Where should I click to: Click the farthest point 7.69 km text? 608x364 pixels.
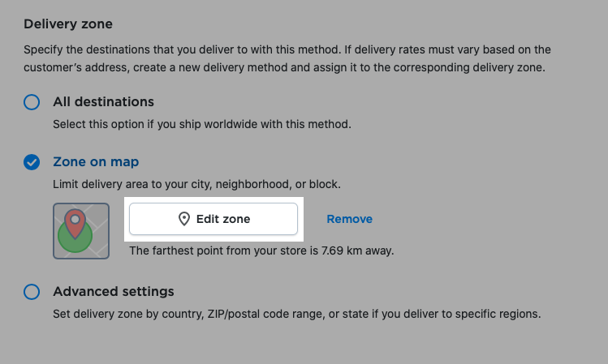tap(261, 251)
